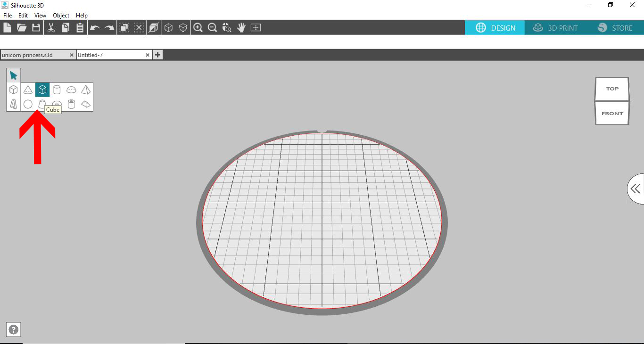Add a new document tab
This screenshot has height=344, width=644.
click(157, 55)
